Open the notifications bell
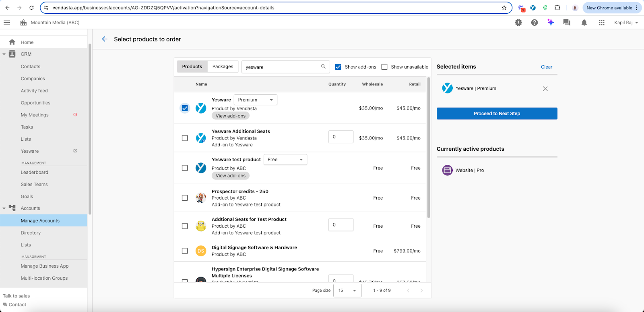Screen dimensions: 644x312 coord(584,23)
